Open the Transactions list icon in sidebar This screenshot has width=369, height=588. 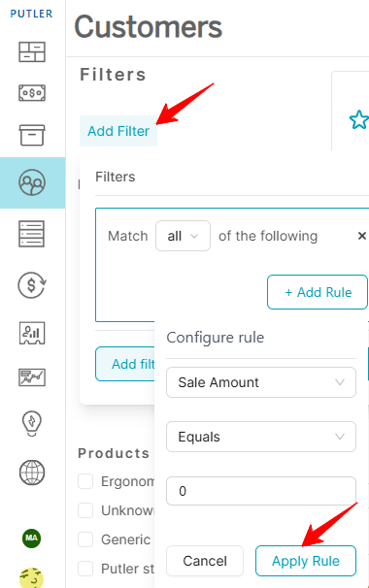point(32,234)
